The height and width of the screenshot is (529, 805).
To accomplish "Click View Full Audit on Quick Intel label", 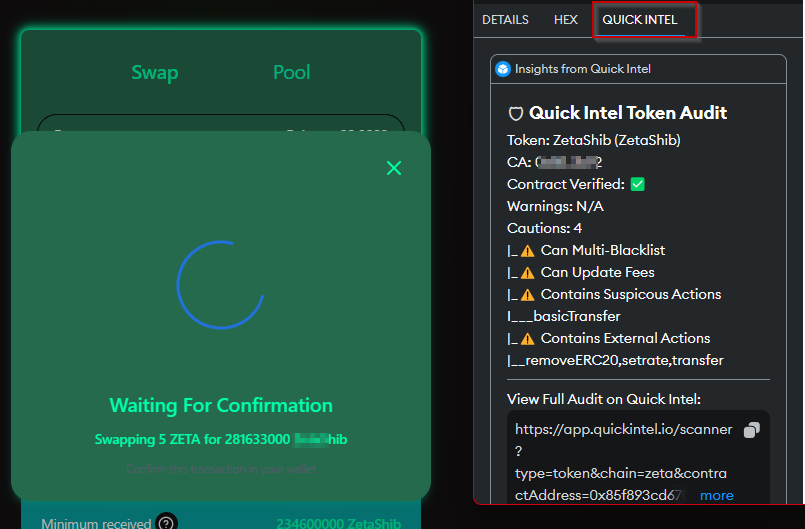I will [604, 399].
